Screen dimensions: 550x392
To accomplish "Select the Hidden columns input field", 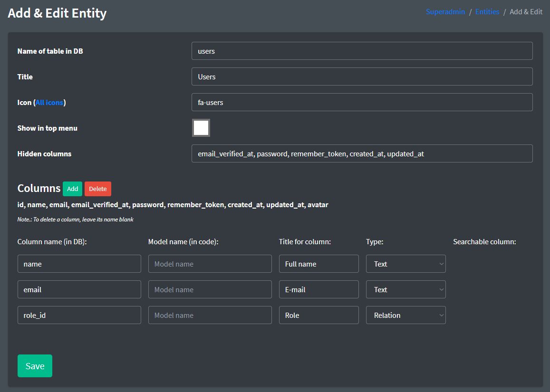I will pos(362,153).
